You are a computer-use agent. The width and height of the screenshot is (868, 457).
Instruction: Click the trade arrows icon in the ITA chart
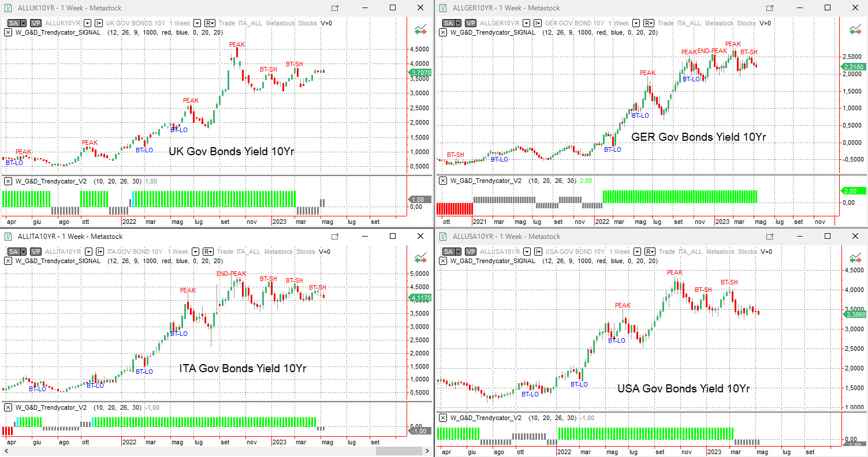coord(420,258)
